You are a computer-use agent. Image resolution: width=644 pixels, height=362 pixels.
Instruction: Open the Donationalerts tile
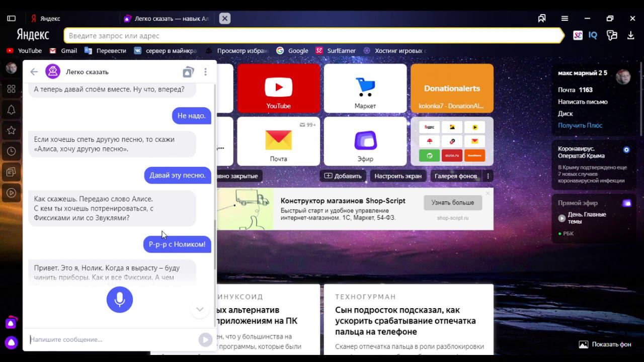(x=452, y=88)
